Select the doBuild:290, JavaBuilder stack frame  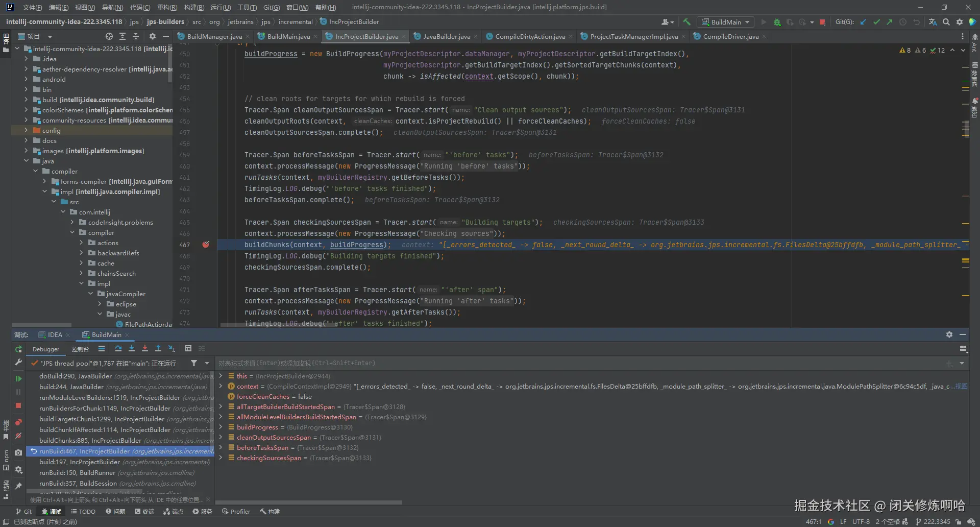point(121,376)
